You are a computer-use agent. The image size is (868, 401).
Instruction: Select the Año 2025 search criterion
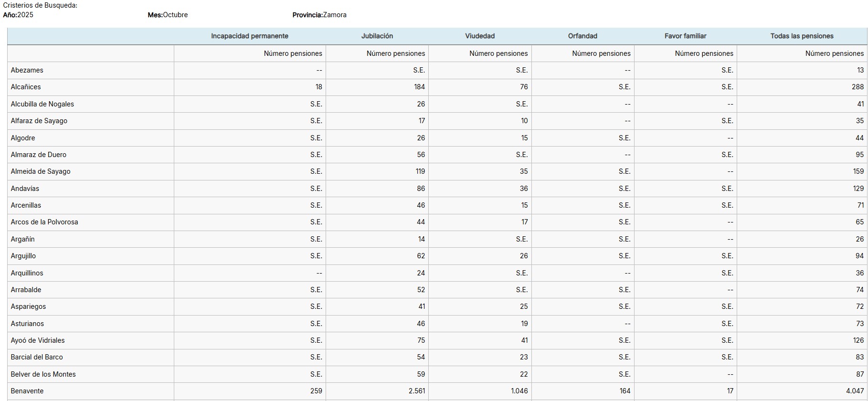click(18, 15)
